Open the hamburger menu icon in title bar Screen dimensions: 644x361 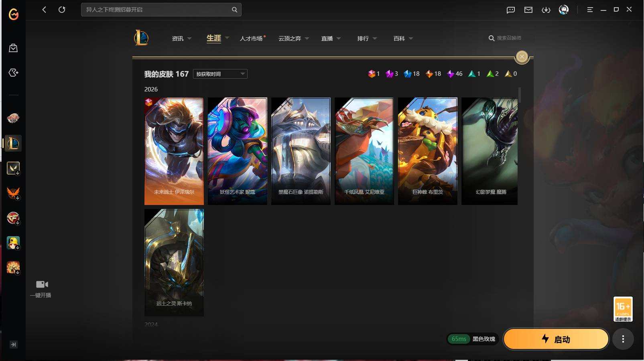click(x=590, y=10)
